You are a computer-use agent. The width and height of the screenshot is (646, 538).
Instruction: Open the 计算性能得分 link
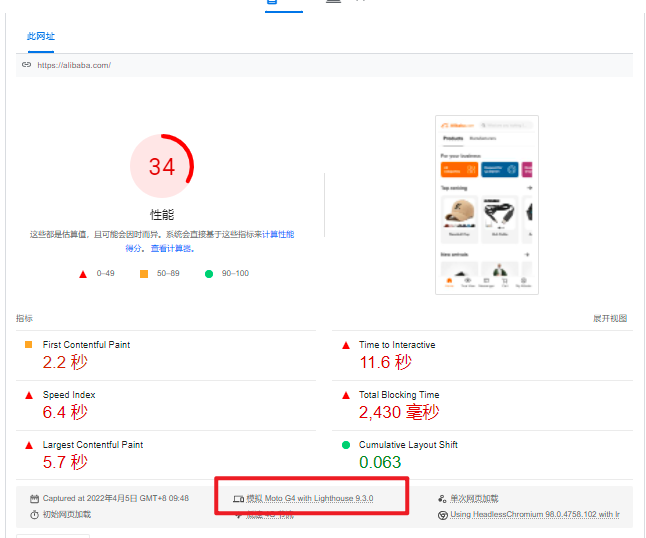click(278, 234)
